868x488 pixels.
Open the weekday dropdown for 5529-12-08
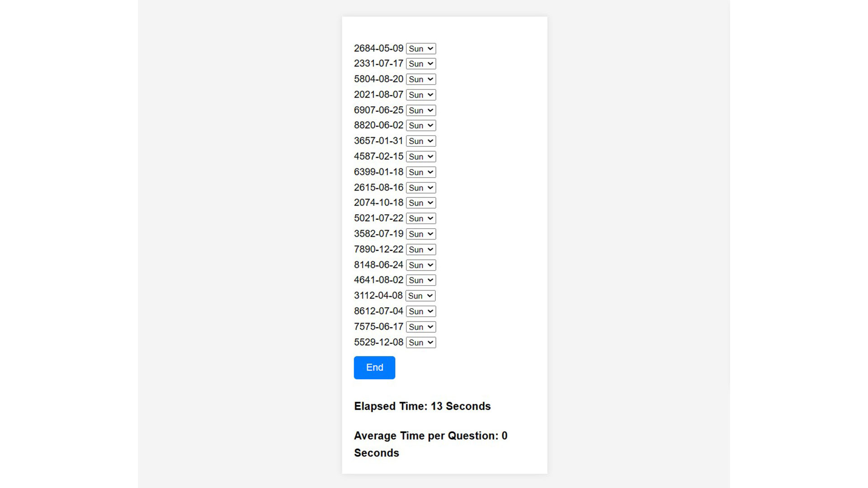(420, 343)
